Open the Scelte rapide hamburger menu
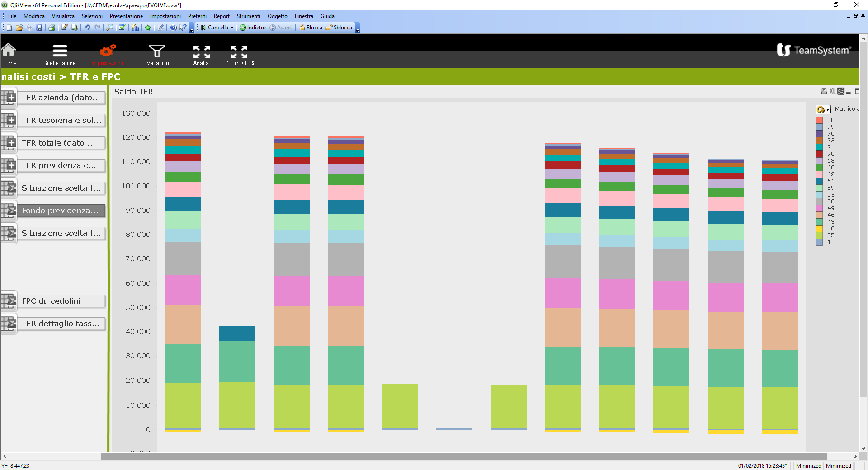Viewport: 868px width, 470px height. pos(60,51)
